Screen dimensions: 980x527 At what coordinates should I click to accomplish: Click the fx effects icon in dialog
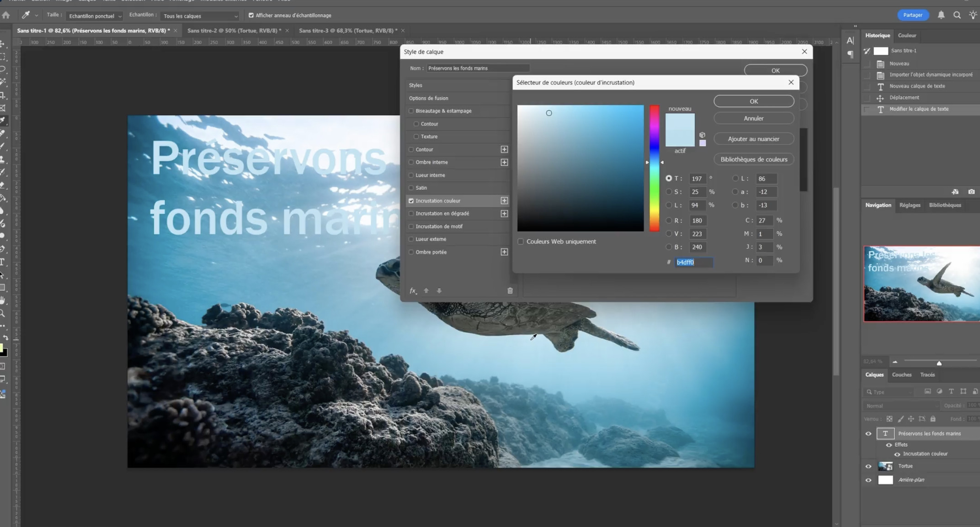tap(413, 290)
